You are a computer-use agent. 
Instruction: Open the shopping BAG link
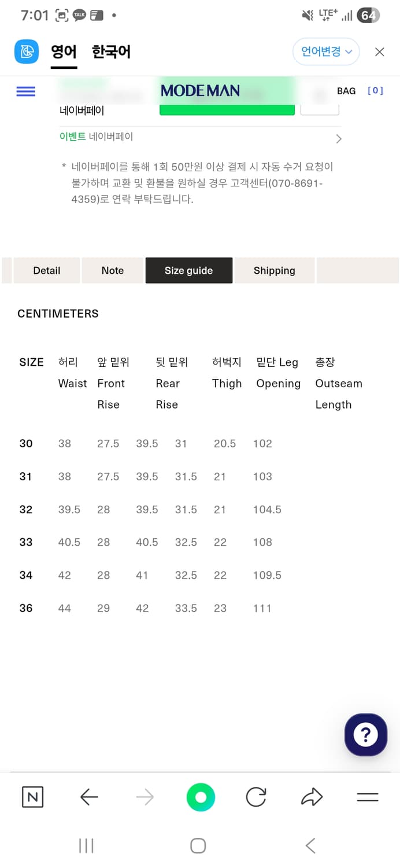346,91
